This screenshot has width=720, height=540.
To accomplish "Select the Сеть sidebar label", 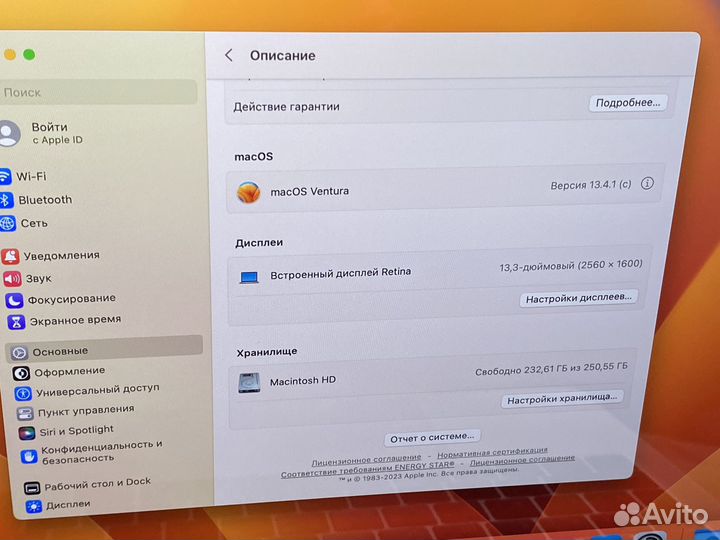I will (x=34, y=223).
